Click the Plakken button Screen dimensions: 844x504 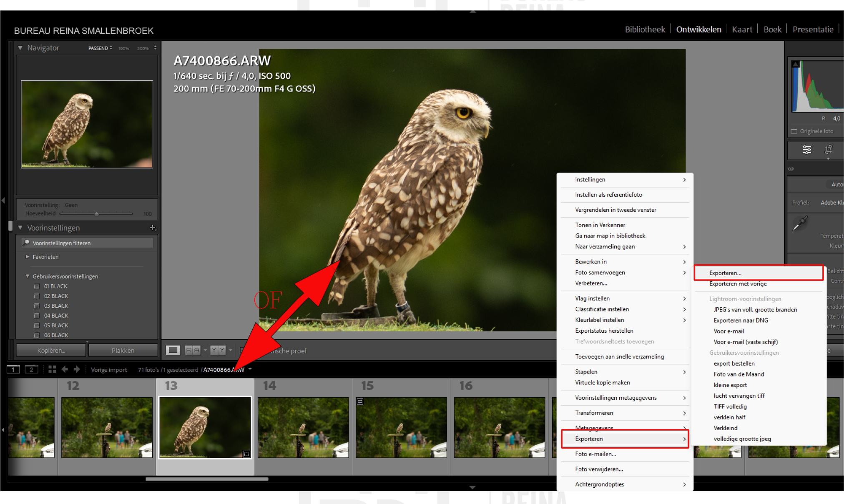pyautogui.click(x=123, y=351)
